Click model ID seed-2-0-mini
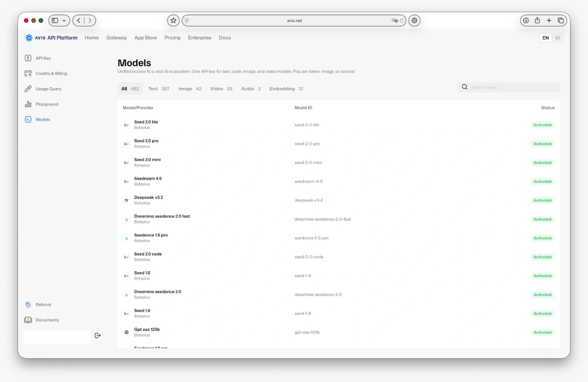This screenshot has width=588, height=382. click(x=308, y=163)
